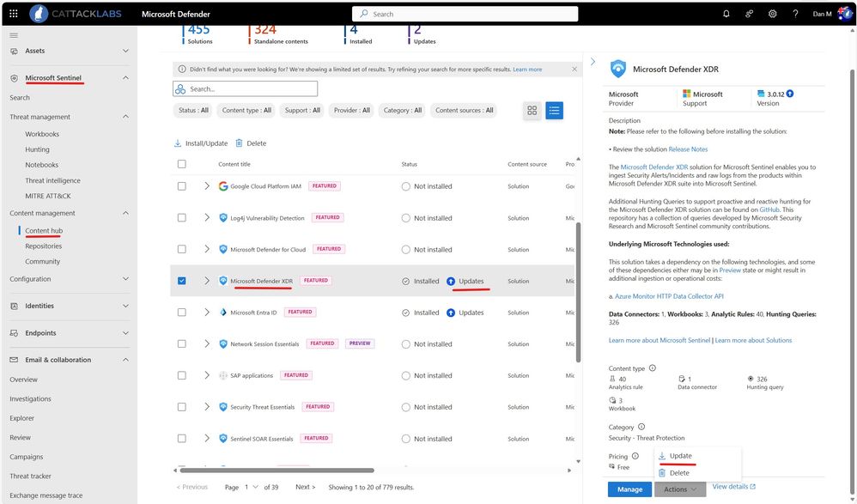Click the top global Search box
857x504 pixels.
click(465, 14)
